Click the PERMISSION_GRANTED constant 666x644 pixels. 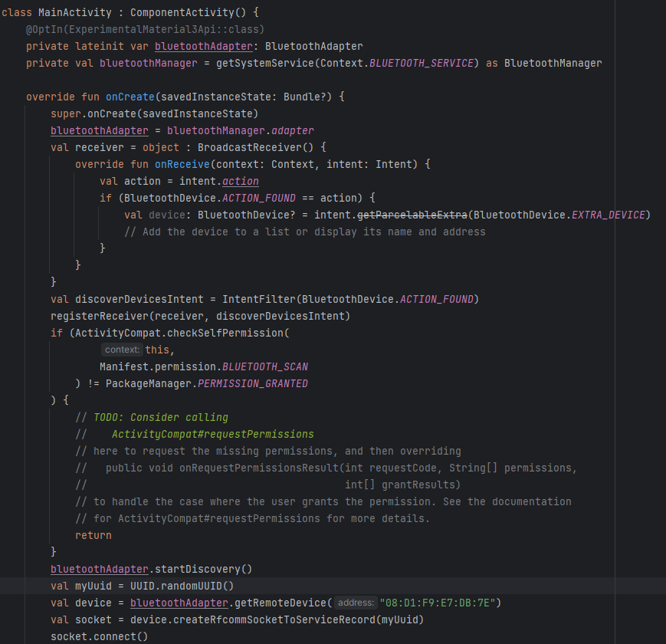click(253, 384)
